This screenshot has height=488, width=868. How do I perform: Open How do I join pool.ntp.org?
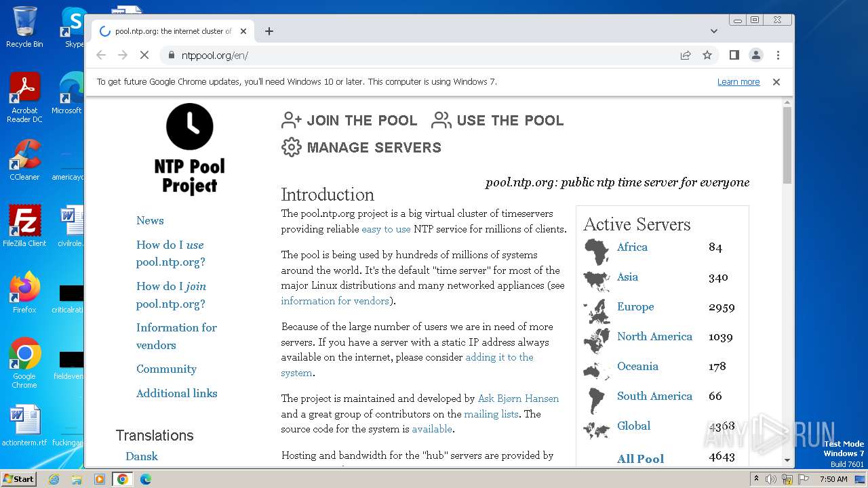click(171, 295)
